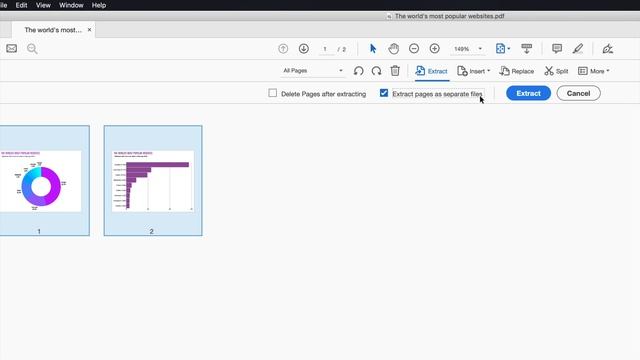640x360 pixels.
Task: Click the blue Extract button
Action: (x=528, y=93)
